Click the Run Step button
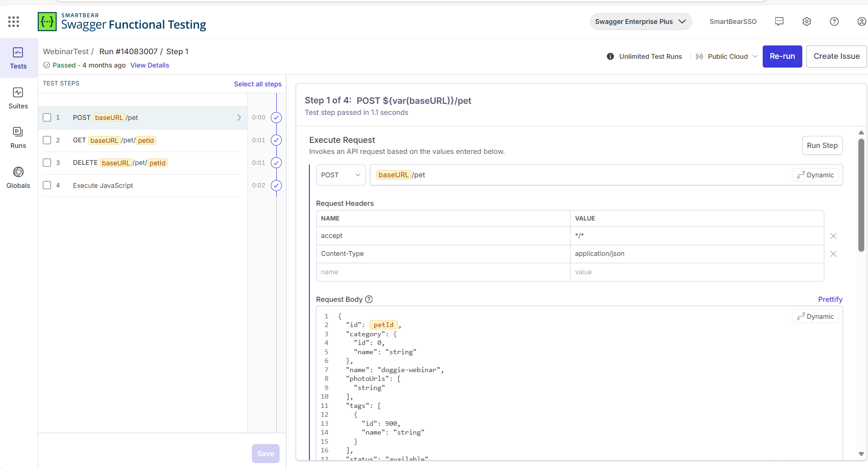 click(x=822, y=145)
